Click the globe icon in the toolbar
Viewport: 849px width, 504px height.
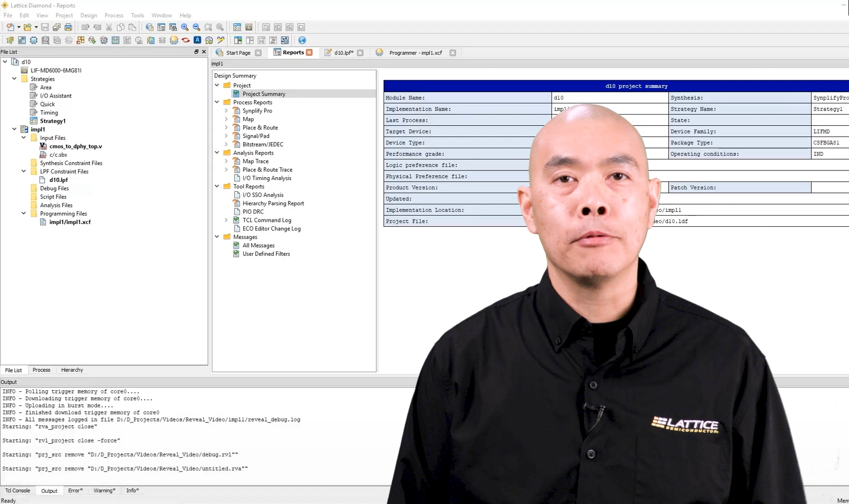tap(302, 40)
